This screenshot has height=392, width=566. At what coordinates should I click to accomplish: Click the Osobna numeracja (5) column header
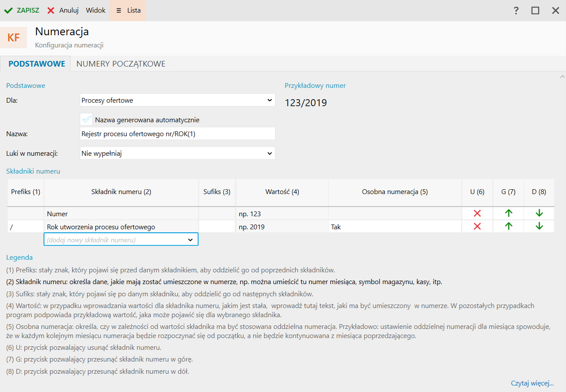[x=395, y=192]
